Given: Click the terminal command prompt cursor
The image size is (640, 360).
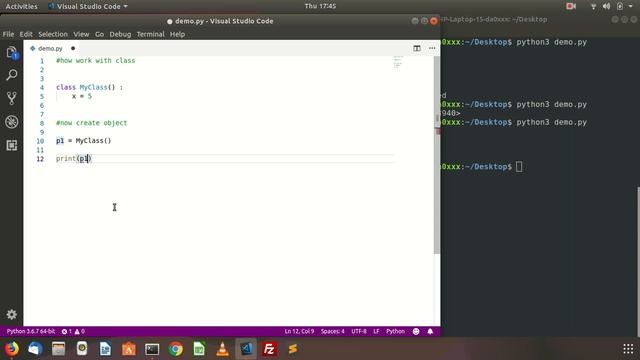Looking at the screenshot, I should point(519,167).
